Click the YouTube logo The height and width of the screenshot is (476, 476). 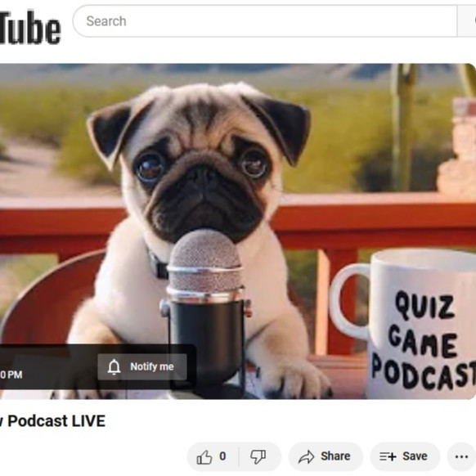point(29,27)
